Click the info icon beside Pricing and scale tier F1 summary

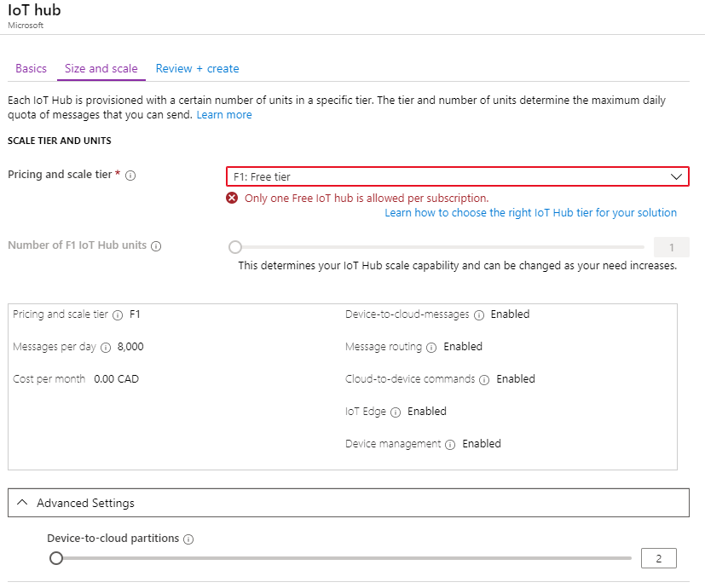[118, 315]
